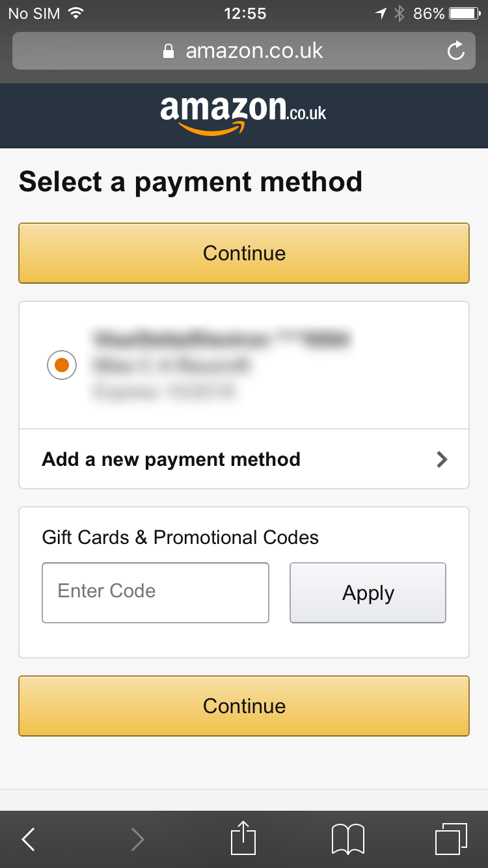Tap the Enter Code field
Screen dimensions: 488x868
point(155,593)
